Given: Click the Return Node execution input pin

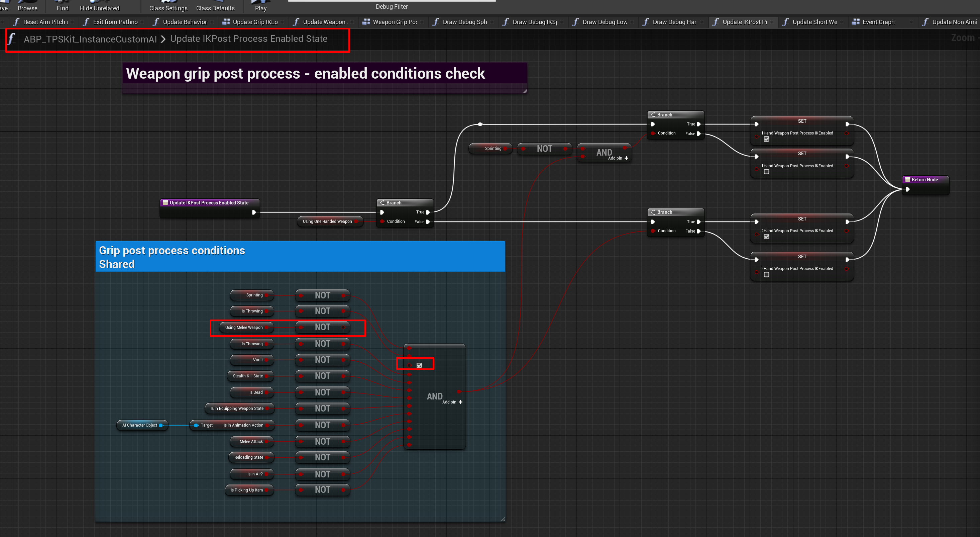Looking at the screenshot, I should [907, 189].
